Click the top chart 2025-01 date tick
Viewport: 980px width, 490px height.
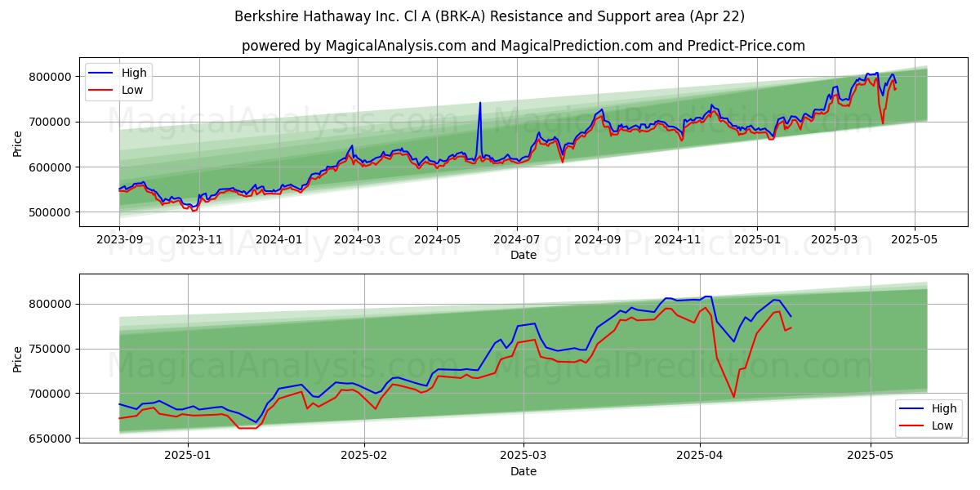pyautogui.click(x=757, y=239)
